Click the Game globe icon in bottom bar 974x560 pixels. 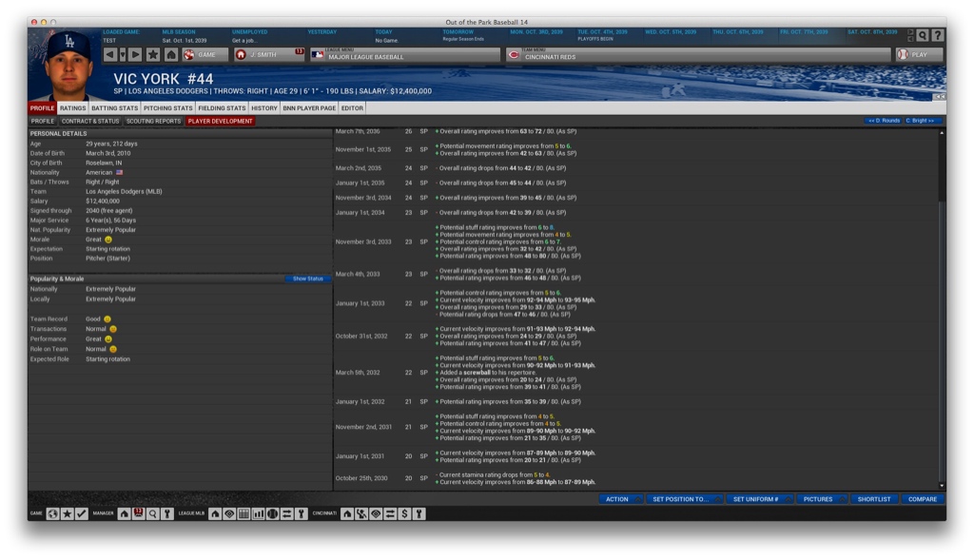click(x=53, y=514)
